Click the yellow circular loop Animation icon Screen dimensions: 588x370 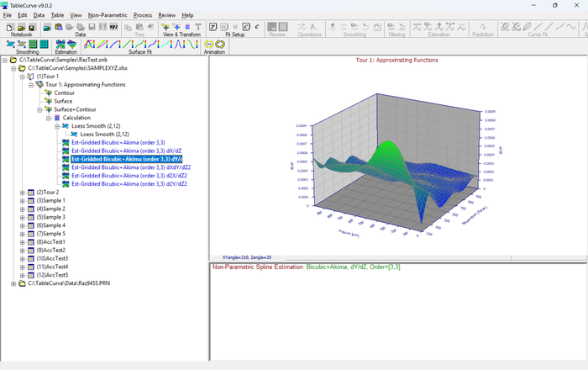(x=220, y=45)
